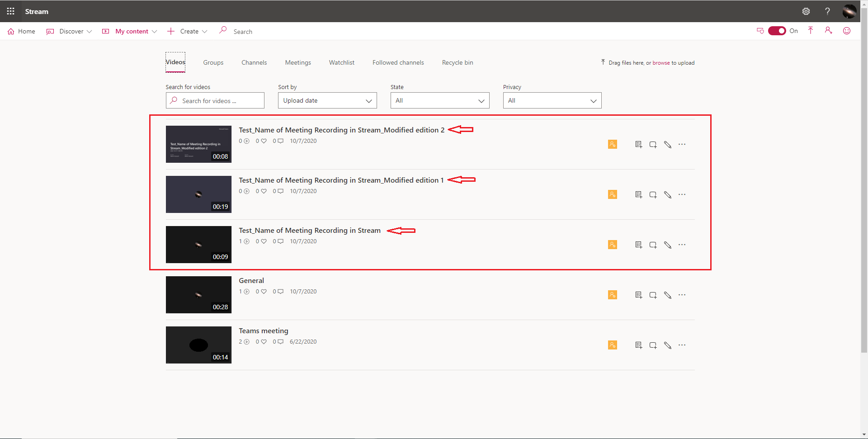868x439 pixels.
Task: Edit details of Test_Name of Meeting Recording in Stream
Action: [667, 245]
